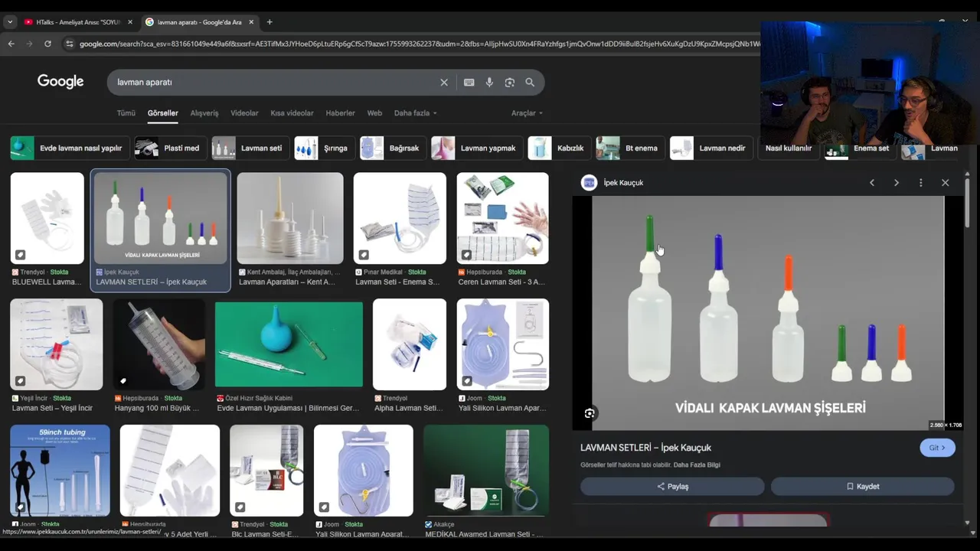
Task: Click the Paylaş share button
Action: pos(672,487)
